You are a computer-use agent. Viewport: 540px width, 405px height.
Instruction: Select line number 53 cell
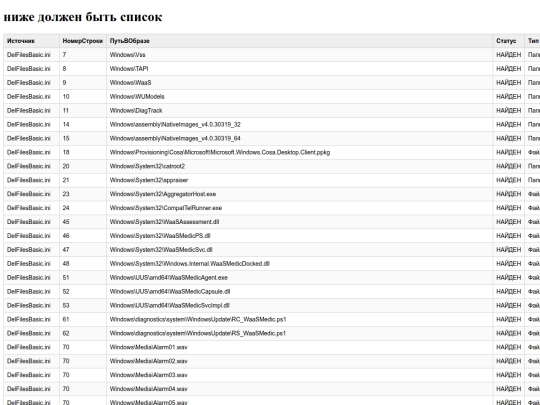click(83, 305)
